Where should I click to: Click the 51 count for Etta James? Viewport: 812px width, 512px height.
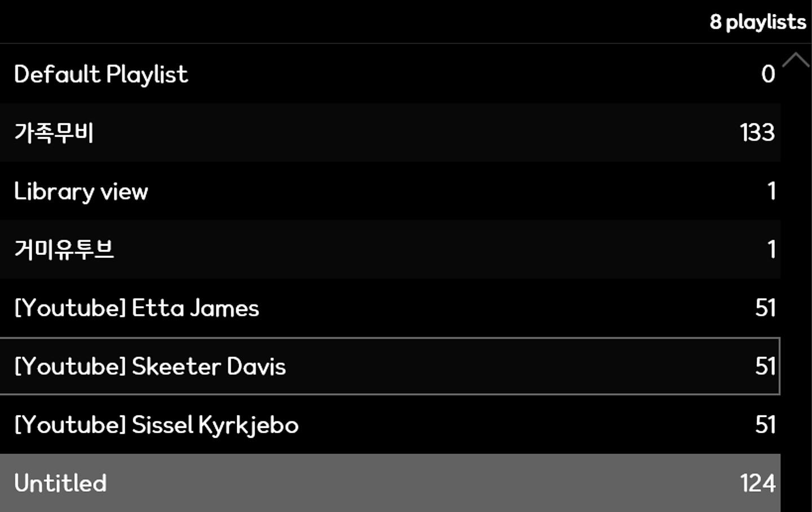click(765, 308)
